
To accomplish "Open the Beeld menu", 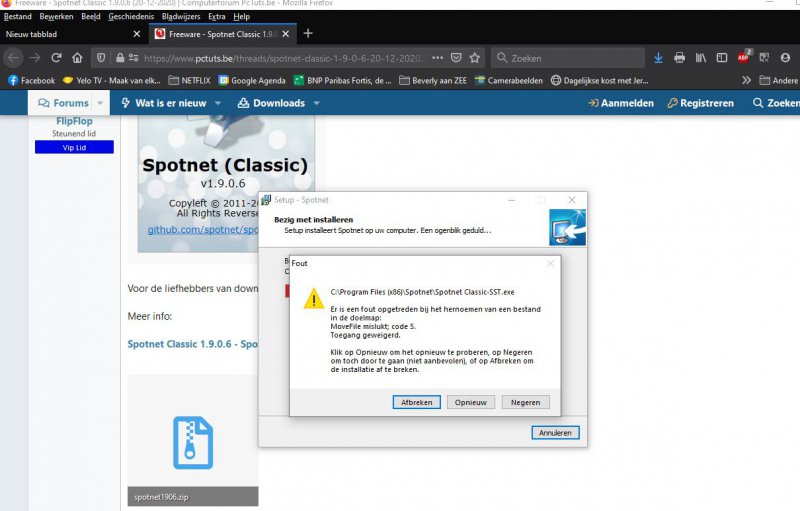I will coord(91,16).
